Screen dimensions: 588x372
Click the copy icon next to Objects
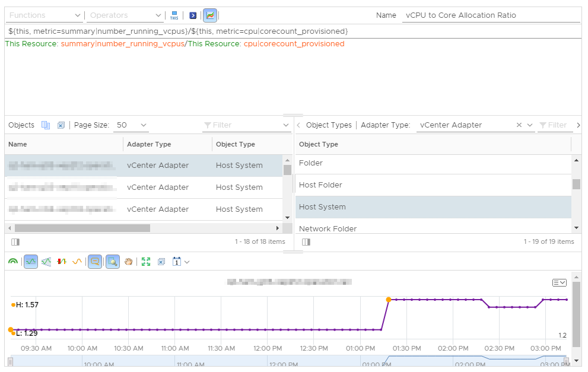tap(46, 125)
